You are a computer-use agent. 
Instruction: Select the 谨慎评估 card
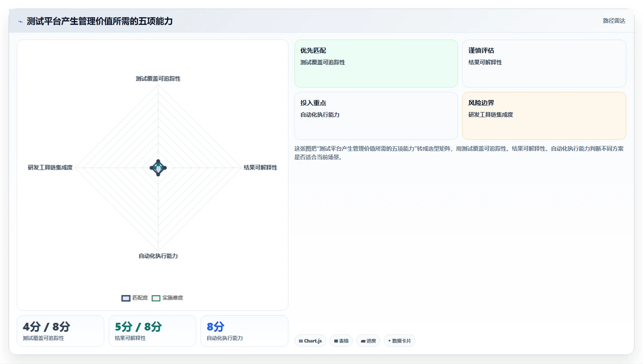coord(544,64)
